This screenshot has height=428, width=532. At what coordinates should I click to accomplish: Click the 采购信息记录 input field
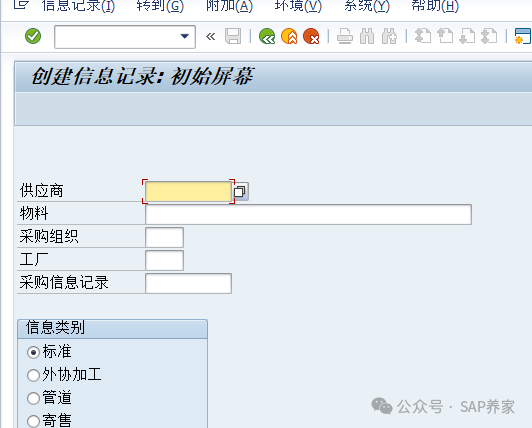tap(188, 283)
